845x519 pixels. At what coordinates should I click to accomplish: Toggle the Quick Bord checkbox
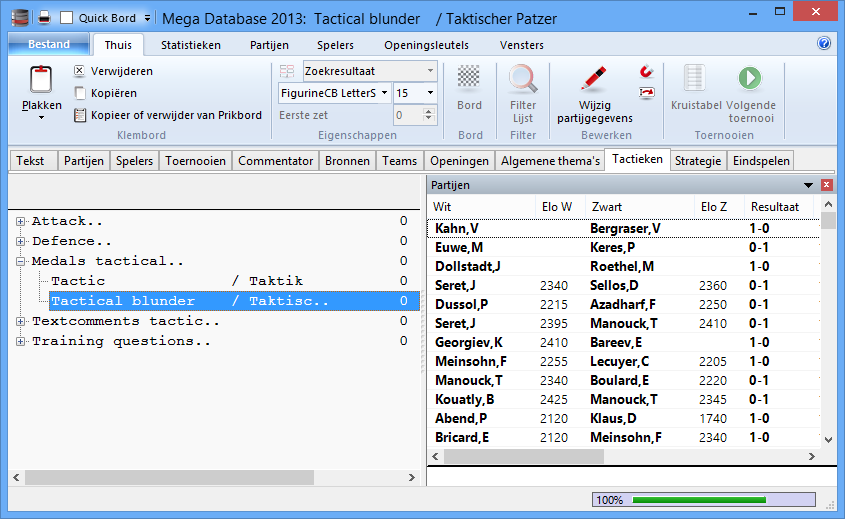pos(66,18)
